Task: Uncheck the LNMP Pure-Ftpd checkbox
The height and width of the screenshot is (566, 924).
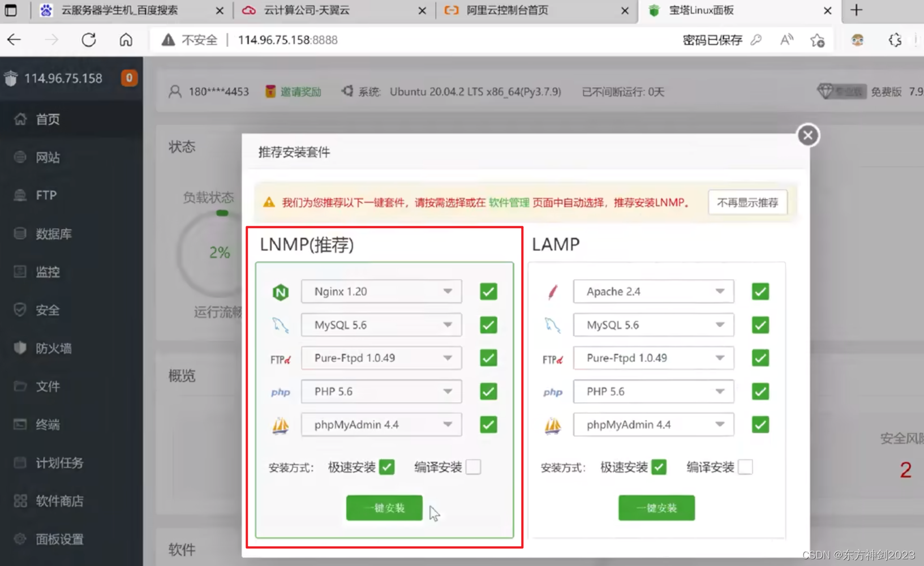Action: tap(488, 358)
